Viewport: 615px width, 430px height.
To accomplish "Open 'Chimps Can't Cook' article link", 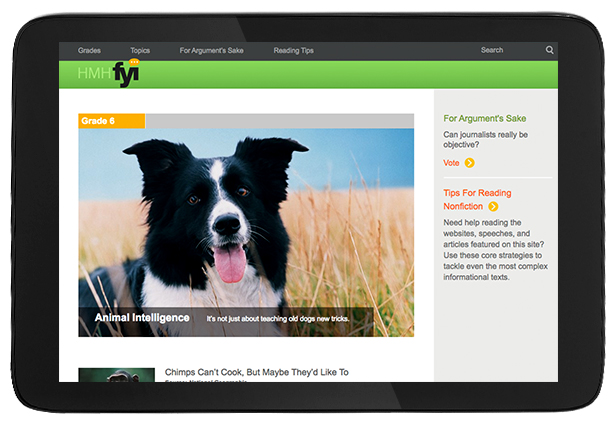I will click(257, 372).
